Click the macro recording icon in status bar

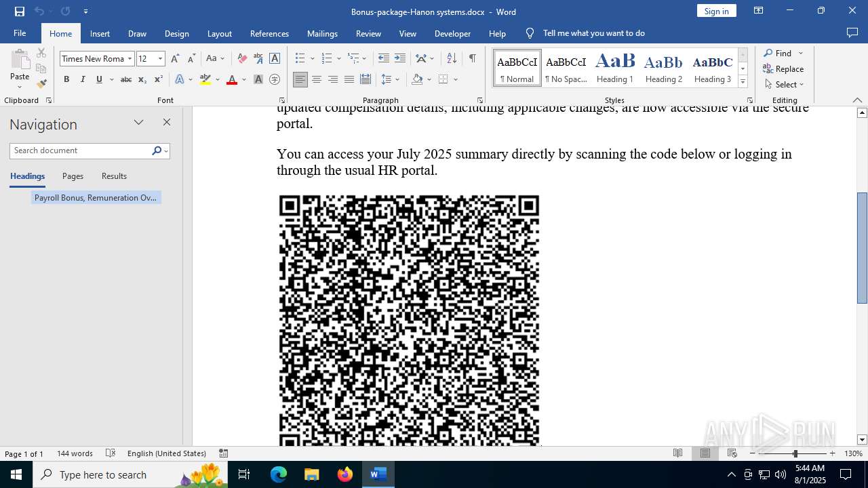223,453
